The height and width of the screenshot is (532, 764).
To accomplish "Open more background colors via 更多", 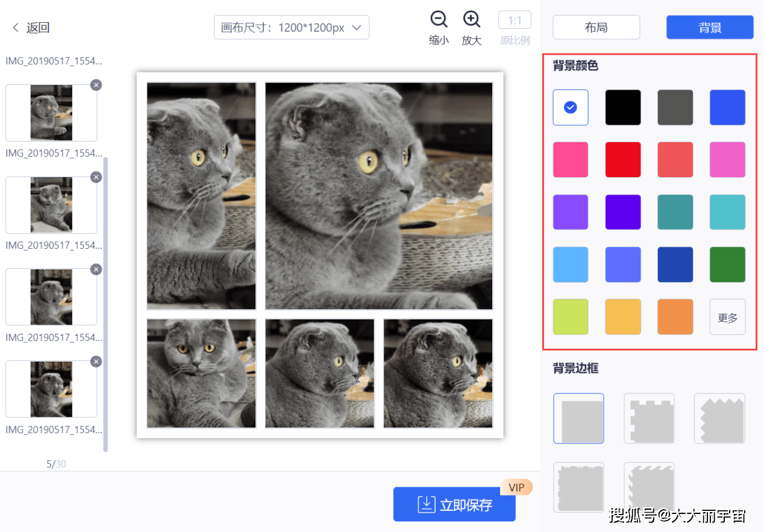I will (x=727, y=317).
